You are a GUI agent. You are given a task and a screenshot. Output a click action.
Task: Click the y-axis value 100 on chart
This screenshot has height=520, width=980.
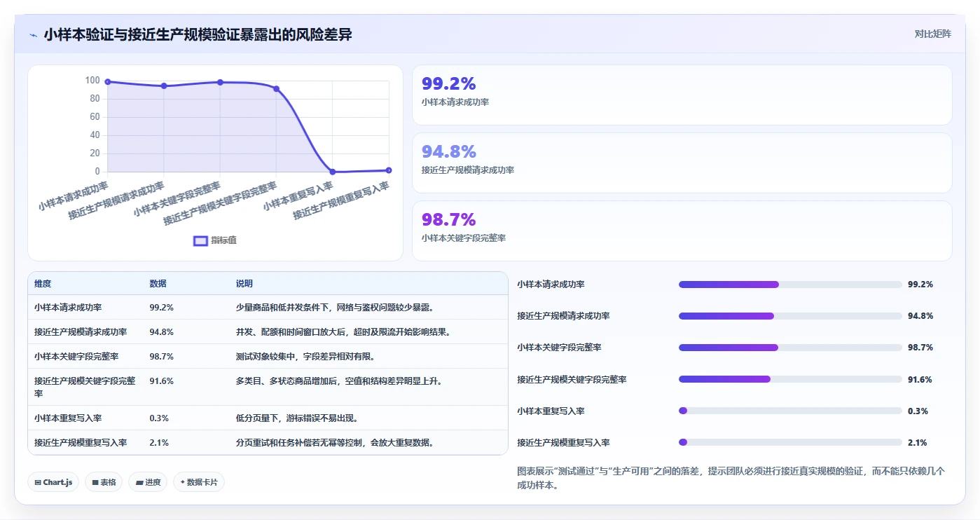pyautogui.click(x=92, y=81)
